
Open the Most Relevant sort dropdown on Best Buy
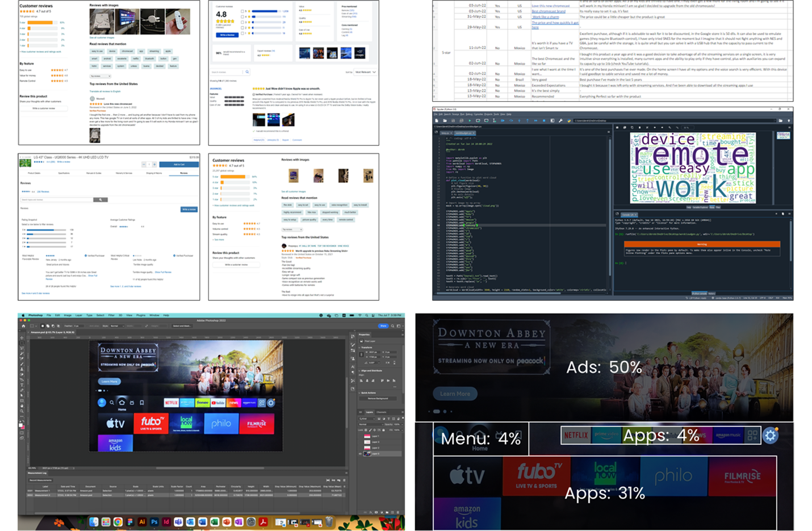[366, 72]
